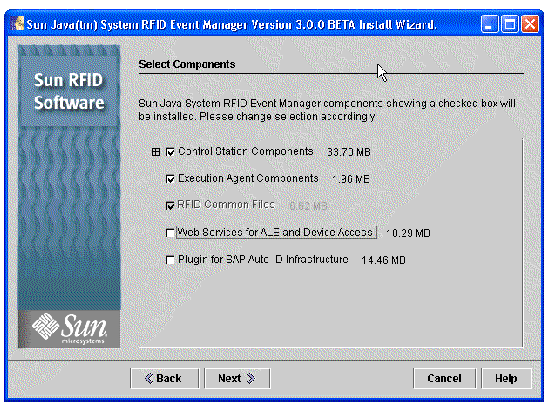Maximize the Install Wizard window
549x402 pixels.
tap(509, 24)
